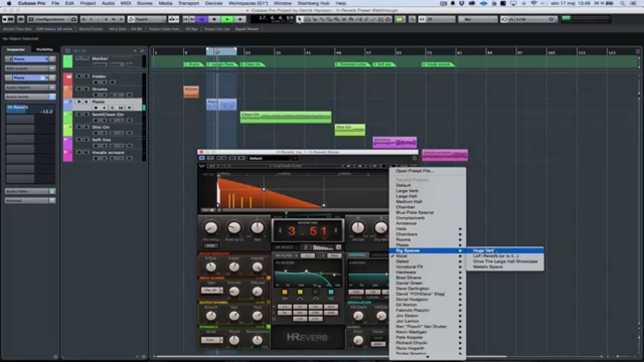This screenshot has height=362, width=644.
Task: Solo the Drums track
Action: (86, 89)
